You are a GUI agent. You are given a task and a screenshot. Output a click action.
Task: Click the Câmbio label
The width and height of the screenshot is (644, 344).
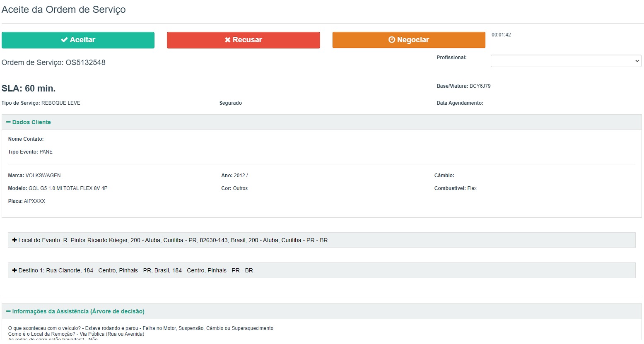[x=444, y=176]
